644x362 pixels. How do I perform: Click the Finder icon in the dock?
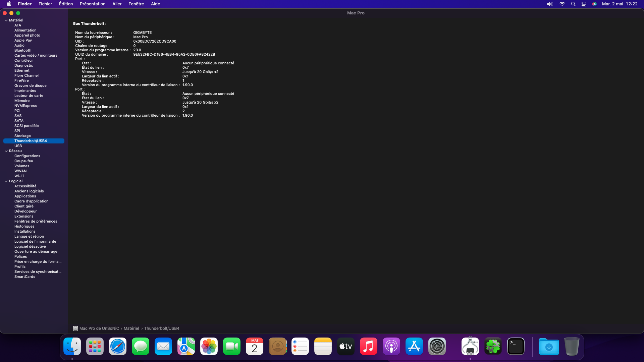click(x=72, y=346)
